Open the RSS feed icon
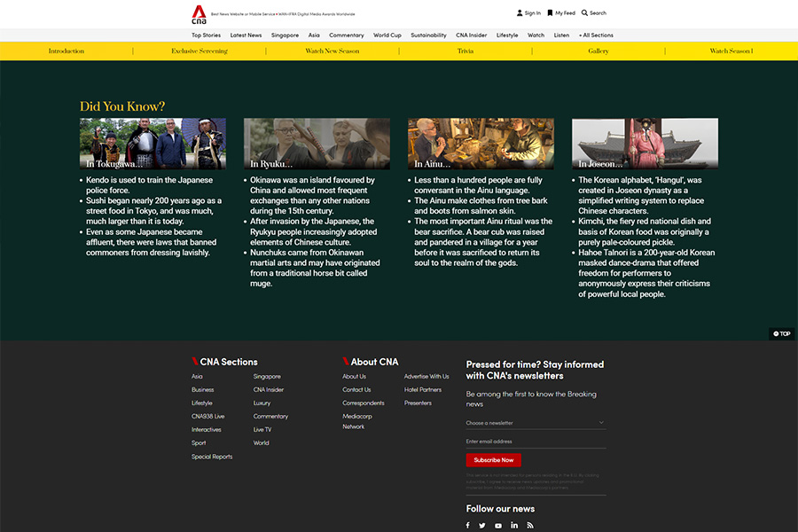798x532 pixels. point(530,526)
